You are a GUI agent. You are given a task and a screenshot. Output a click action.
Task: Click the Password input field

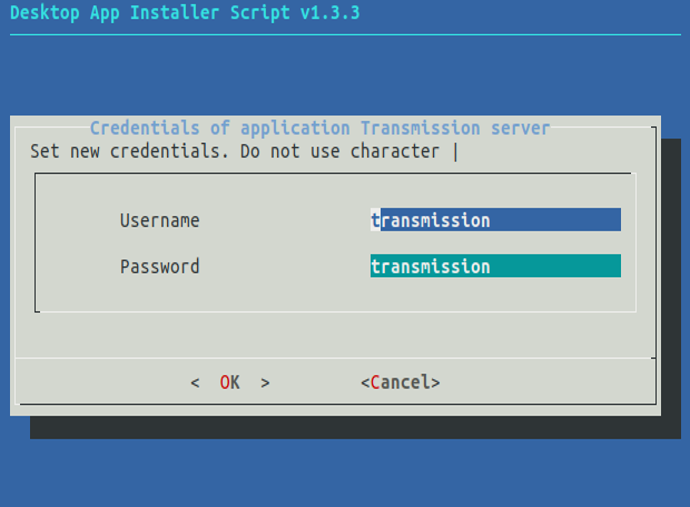coord(495,265)
